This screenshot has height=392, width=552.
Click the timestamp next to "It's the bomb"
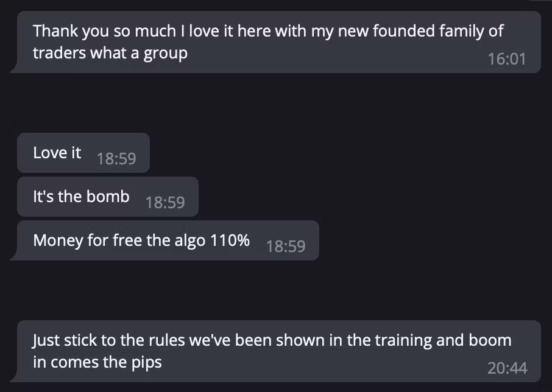tap(165, 202)
